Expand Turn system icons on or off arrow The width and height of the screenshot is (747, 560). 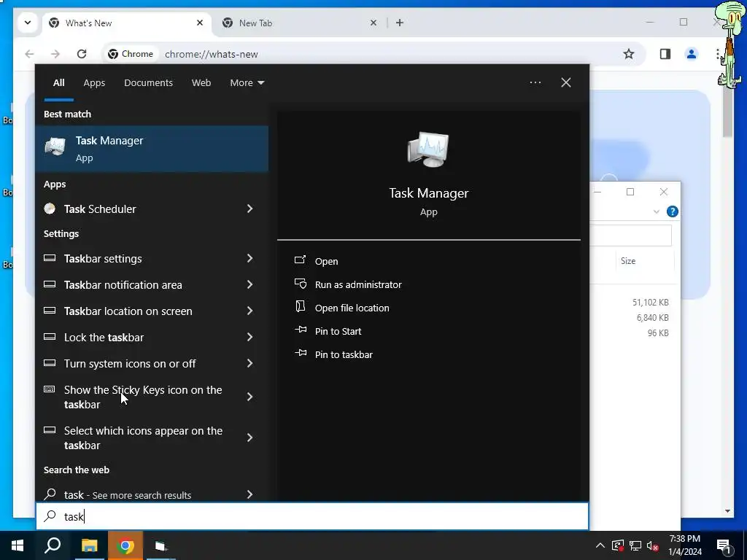click(249, 363)
